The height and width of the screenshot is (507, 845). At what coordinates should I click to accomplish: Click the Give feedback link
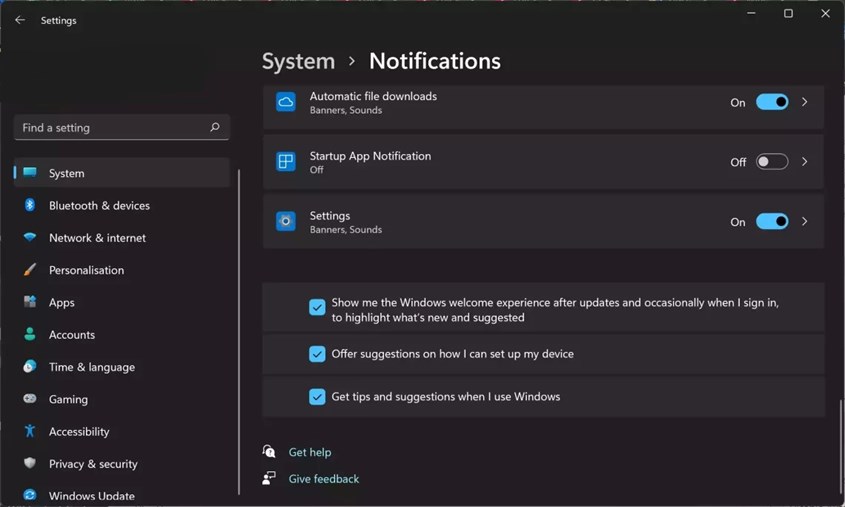point(324,478)
